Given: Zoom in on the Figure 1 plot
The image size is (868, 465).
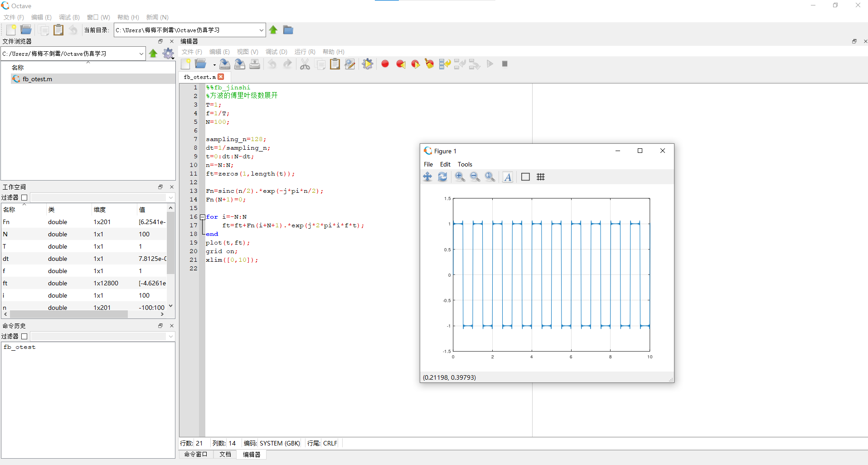Looking at the screenshot, I should click(x=460, y=177).
